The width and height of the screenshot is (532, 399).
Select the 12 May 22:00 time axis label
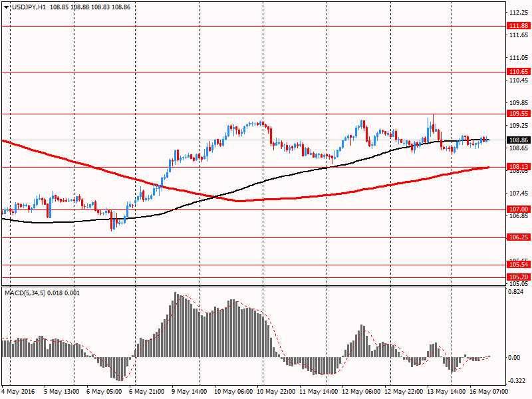point(404,392)
